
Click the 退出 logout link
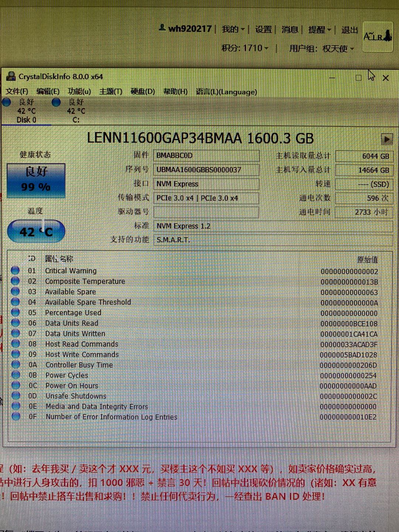(349, 30)
